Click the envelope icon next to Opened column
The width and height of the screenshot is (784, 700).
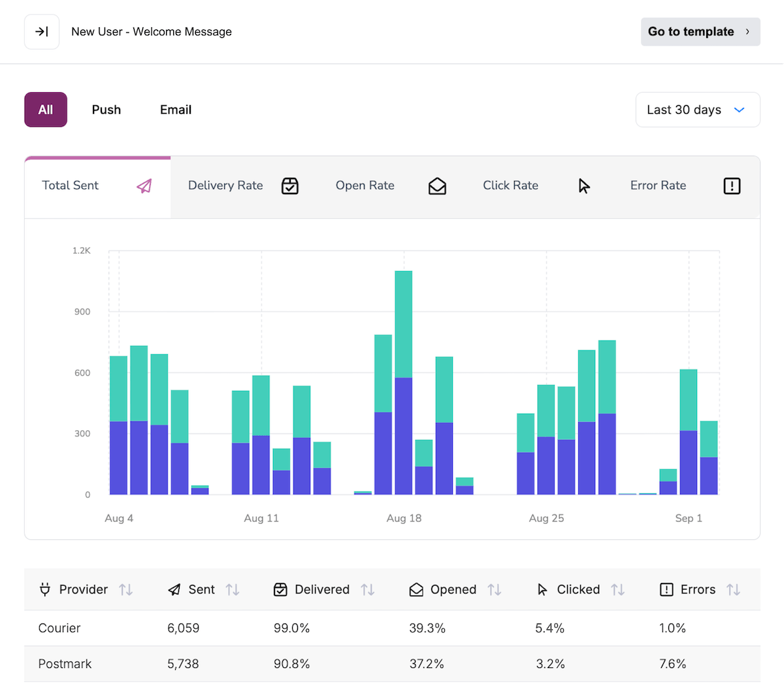coord(416,589)
